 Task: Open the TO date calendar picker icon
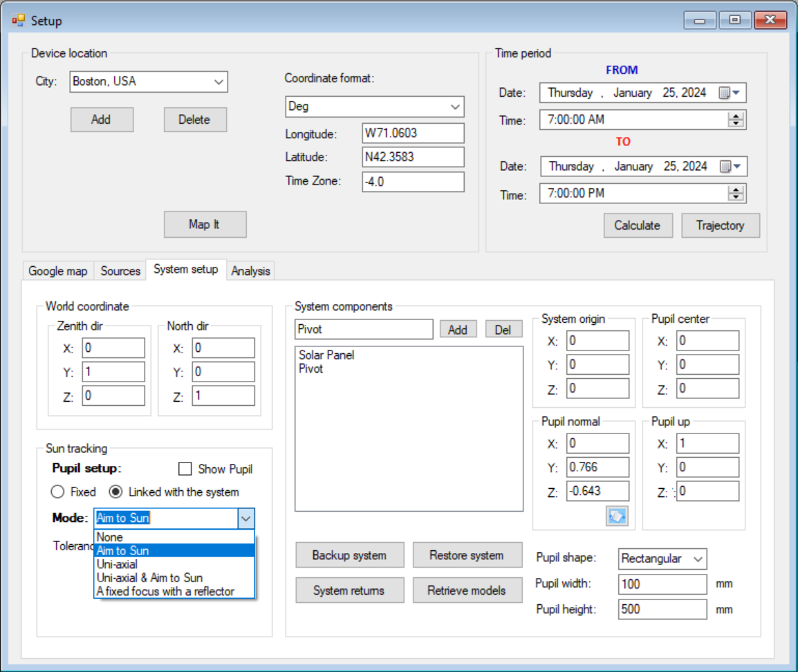[728, 167]
